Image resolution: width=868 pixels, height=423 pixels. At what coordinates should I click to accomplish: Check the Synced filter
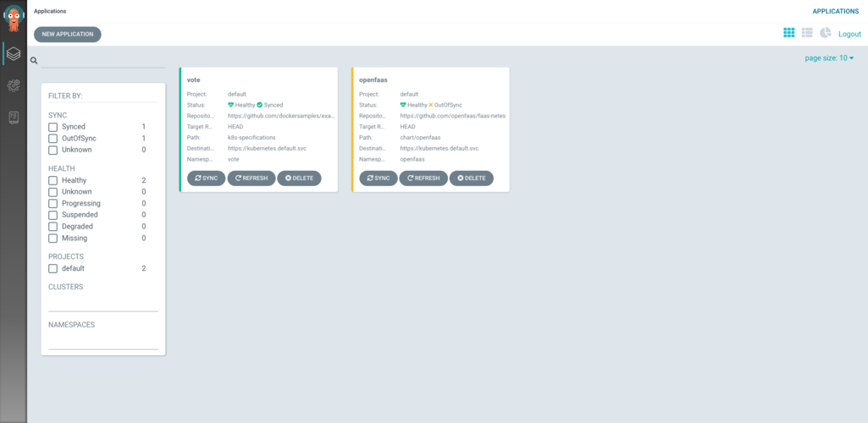coord(53,127)
